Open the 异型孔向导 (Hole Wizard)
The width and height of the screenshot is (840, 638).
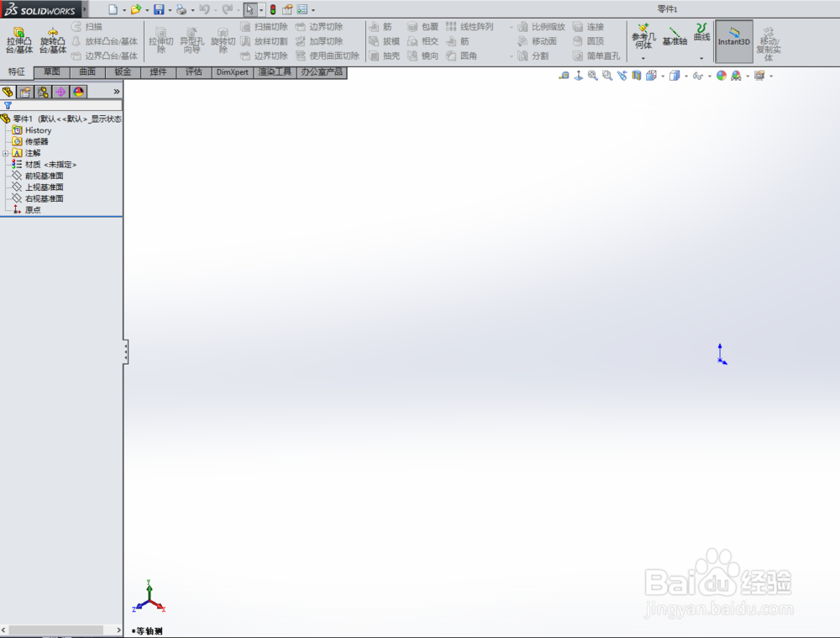point(192,37)
